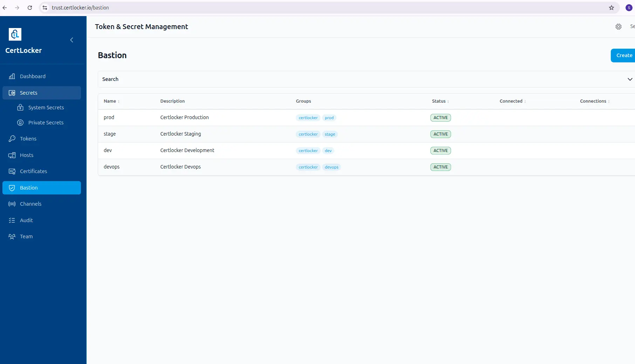Navigate to Tokens
Image resolution: width=635 pixels, height=364 pixels.
tap(42, 139)
